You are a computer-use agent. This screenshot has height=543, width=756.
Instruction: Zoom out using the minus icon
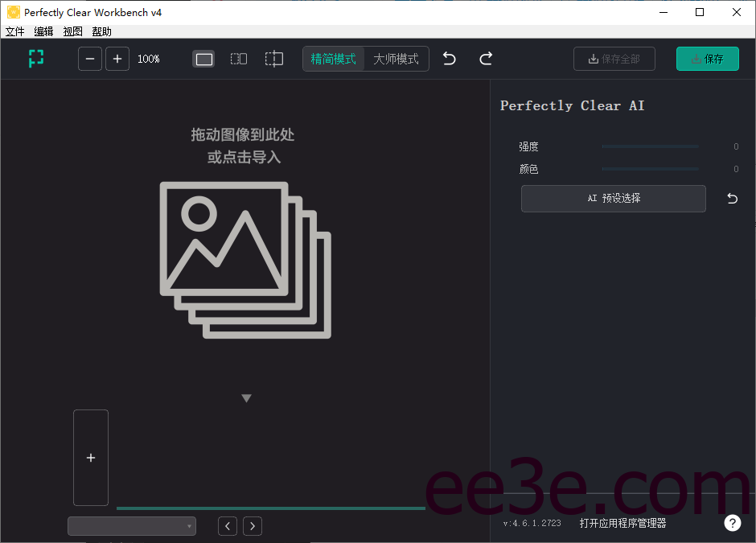89,58
